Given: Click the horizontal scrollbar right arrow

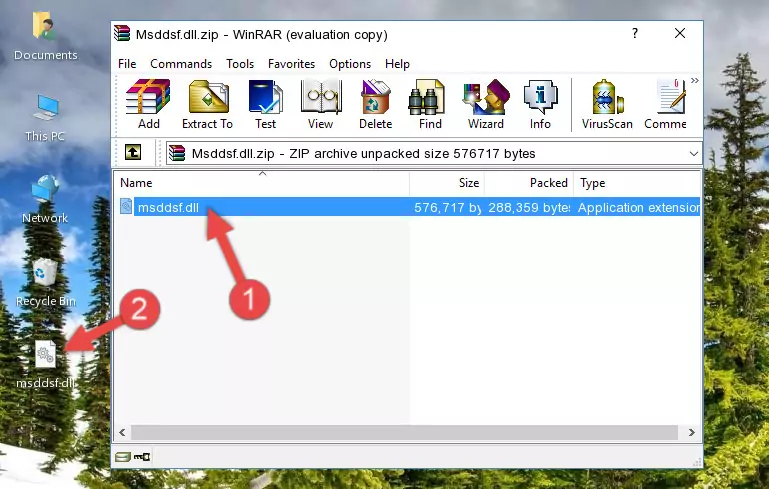Looking at the screenshot, I should point(692,432).
